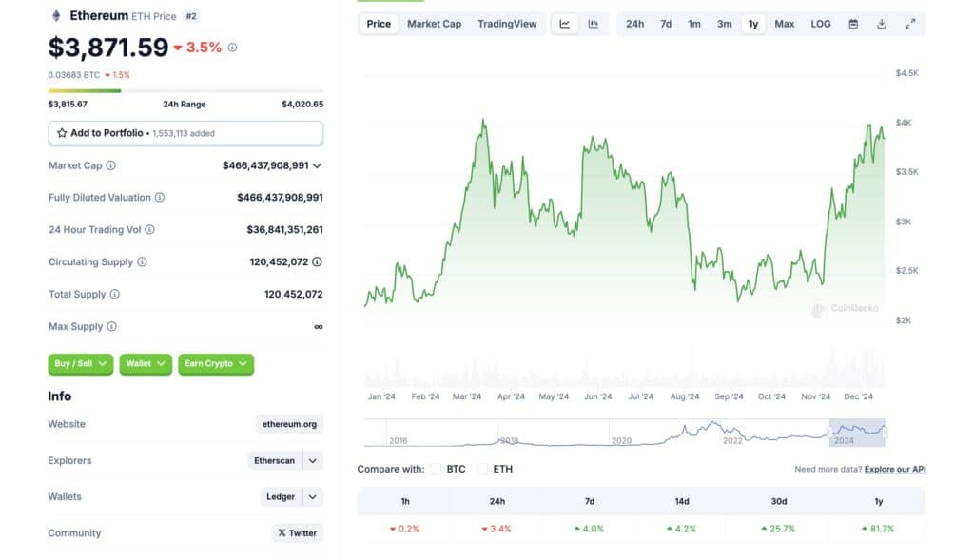Open Circulating Supply info icon
Viewport: 974px width, 560px height.
[143, 262]
